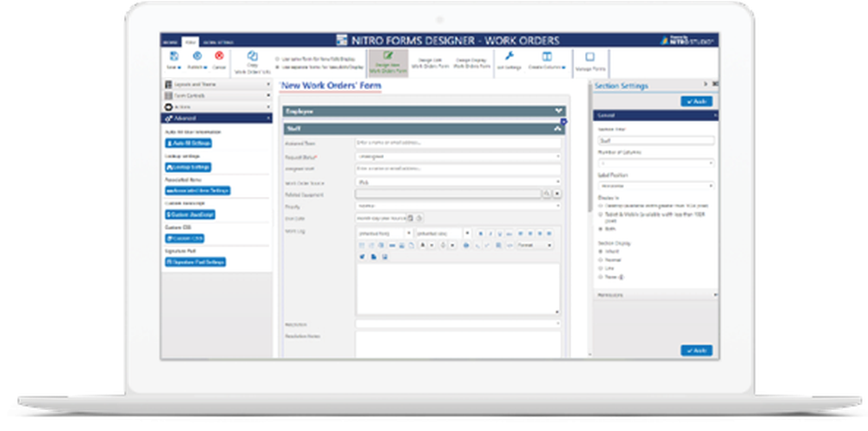Screen dimensions: 868x431
Task: Click the bottom Apply button in Section Settings
Action: click(696, 350)
